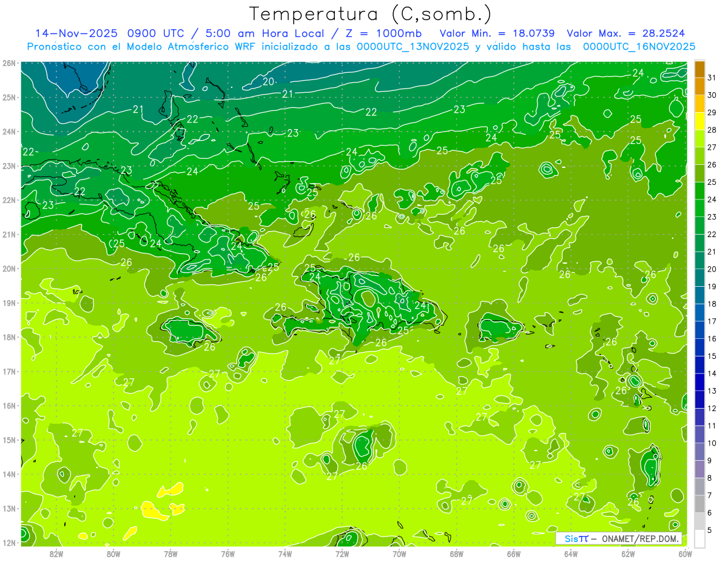Click the latitude label "17N"
This screenshot has width=728, height=562.
coord(9,371)
